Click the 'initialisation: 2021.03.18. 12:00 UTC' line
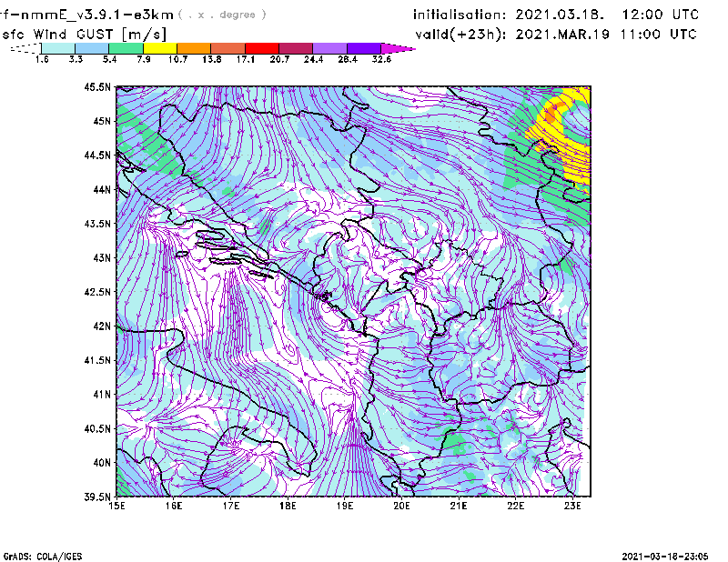728x562 pixels. coord(556,15)
